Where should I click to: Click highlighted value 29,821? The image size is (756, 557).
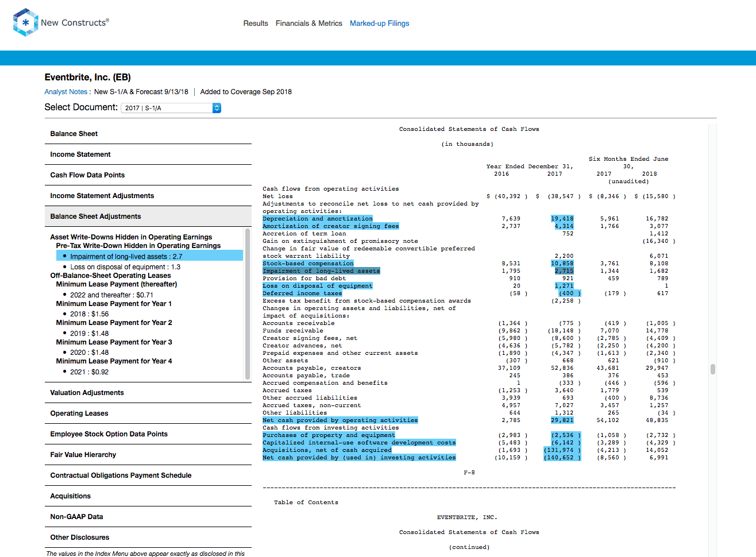(562, 420)
